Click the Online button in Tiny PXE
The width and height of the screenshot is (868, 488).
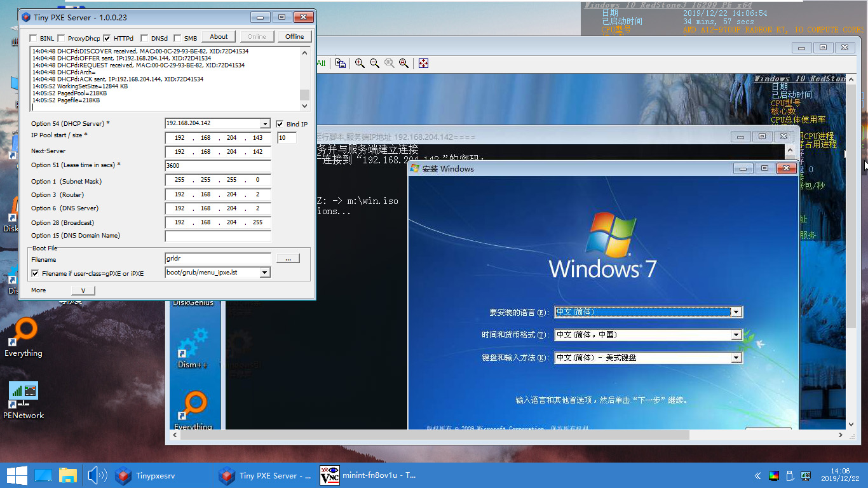point(257,36)
